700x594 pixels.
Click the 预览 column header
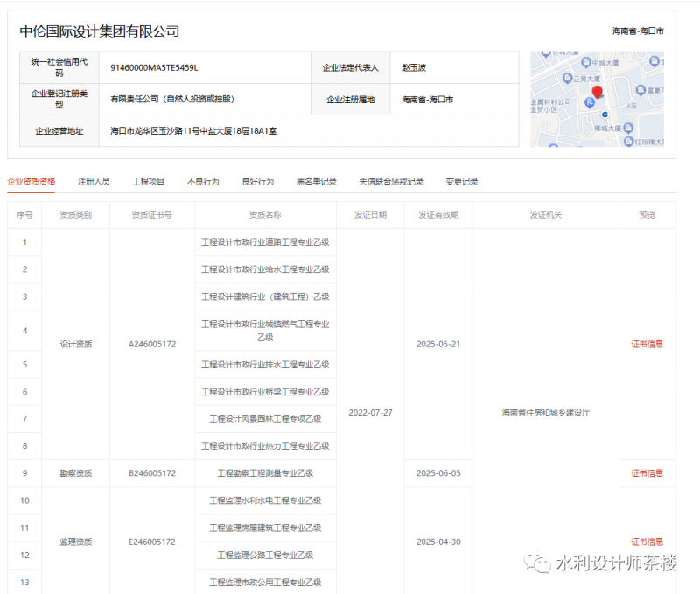click(647, 215)
